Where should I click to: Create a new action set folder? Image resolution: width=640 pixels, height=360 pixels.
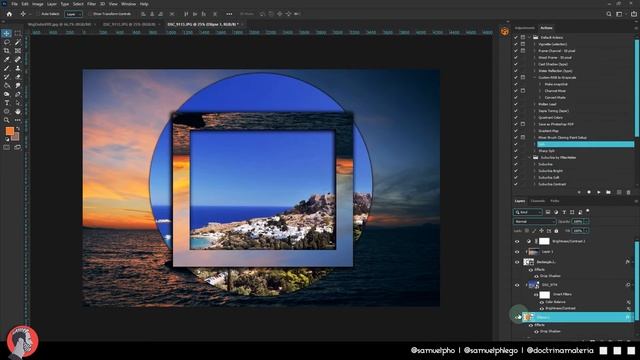tap(609, 192)
